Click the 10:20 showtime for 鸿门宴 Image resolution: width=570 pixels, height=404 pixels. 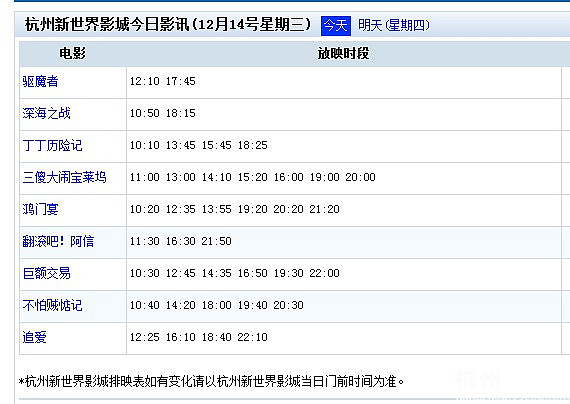pos(145,209)
